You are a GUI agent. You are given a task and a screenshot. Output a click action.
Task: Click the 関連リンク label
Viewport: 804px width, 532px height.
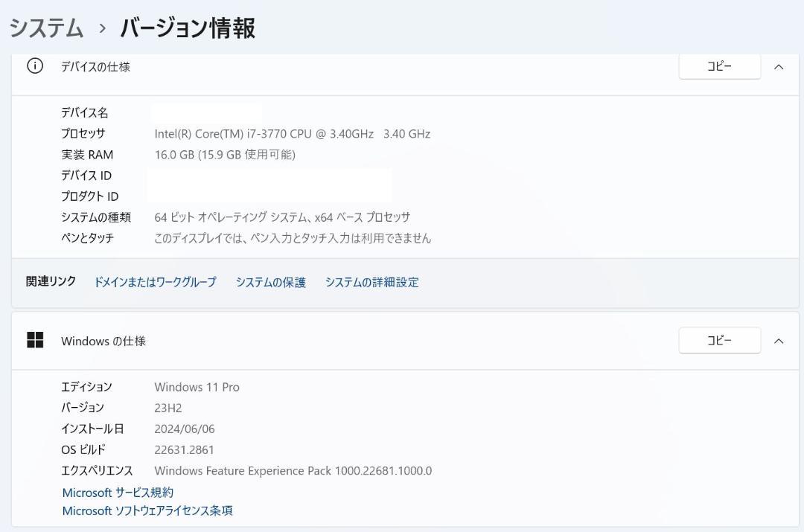pos(51,281)
